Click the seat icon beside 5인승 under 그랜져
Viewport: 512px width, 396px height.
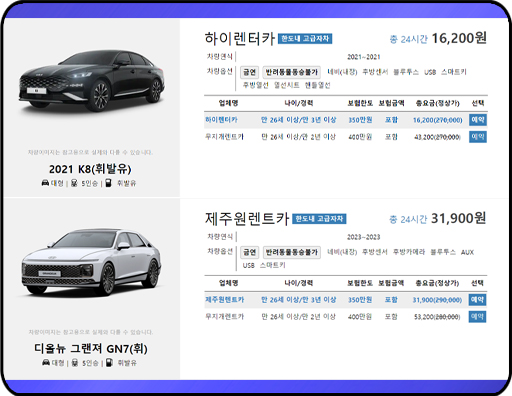click(x=75, y=363)
